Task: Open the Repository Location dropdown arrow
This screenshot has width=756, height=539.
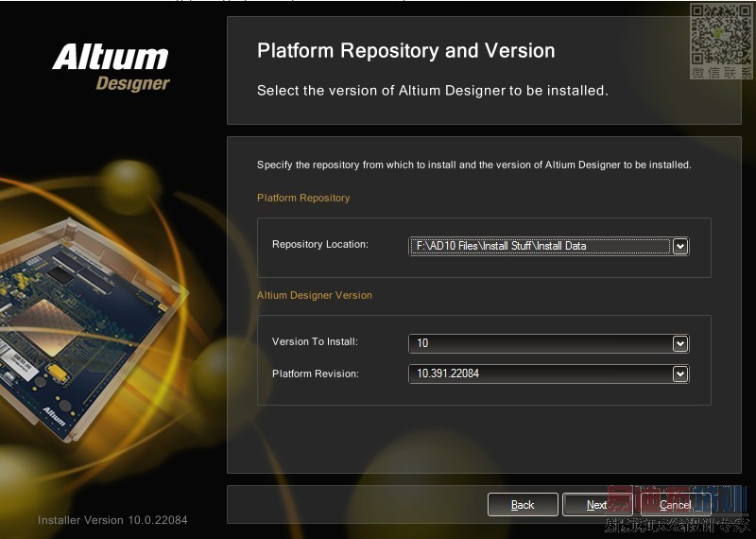Action: pyautogui.click(x=679, y=246)
